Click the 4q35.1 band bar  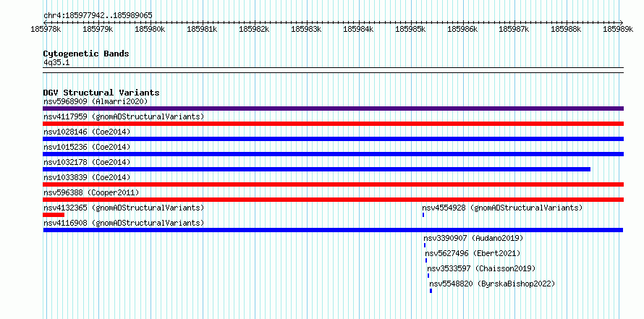tap(333, 70)
